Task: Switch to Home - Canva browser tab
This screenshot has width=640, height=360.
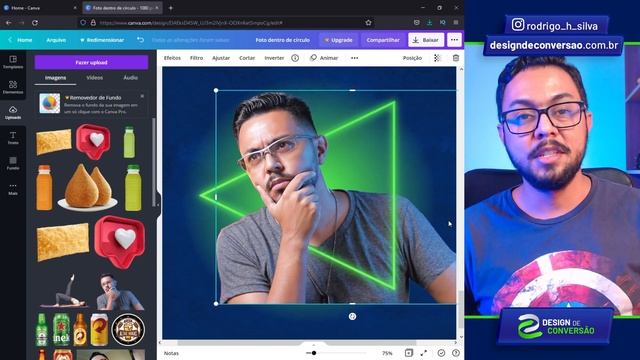Action: (40, 8)
